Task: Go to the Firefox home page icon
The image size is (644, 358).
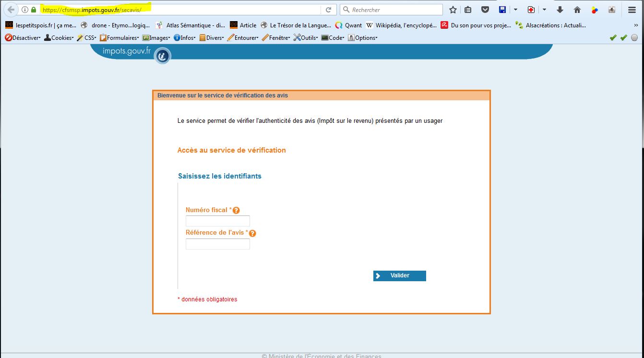Action: (x=577, y=10)
